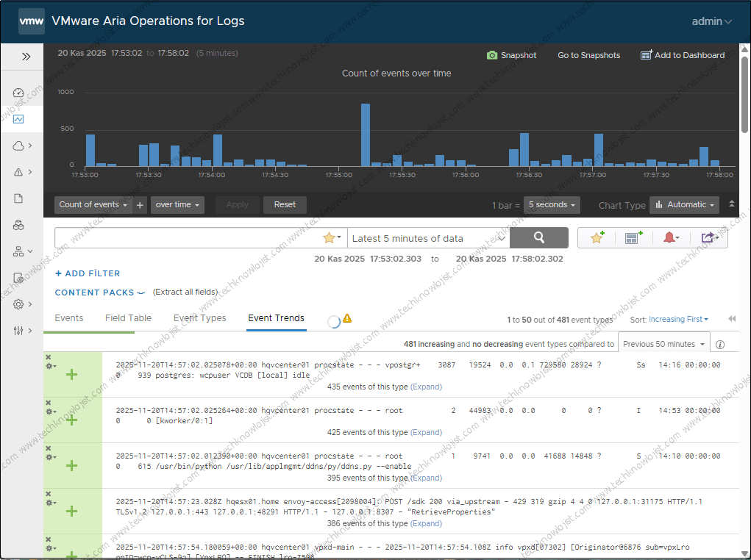The height and width of the screenshot is (560, 751).
Task: Expand the 435 events of this type
Action: (x=427, y=387)
